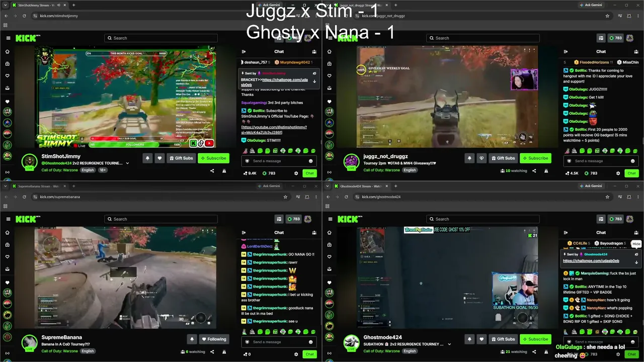
Task: Reload the kick.com/stimshotjimmy page
Action: click(24, 16)
